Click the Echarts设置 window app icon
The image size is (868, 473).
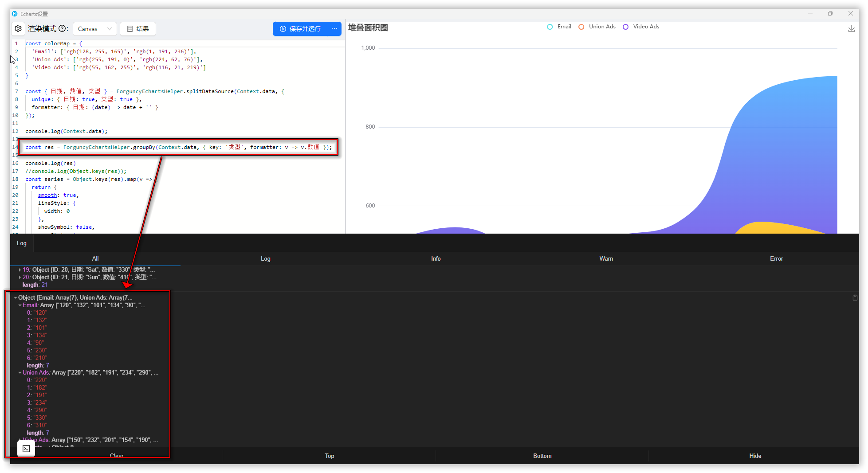[x=15, y=14]
